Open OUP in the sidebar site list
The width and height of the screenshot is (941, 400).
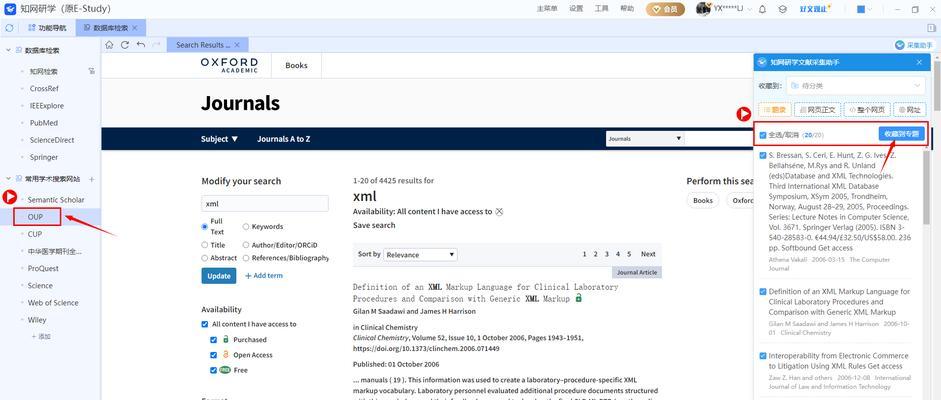point(35,216)
